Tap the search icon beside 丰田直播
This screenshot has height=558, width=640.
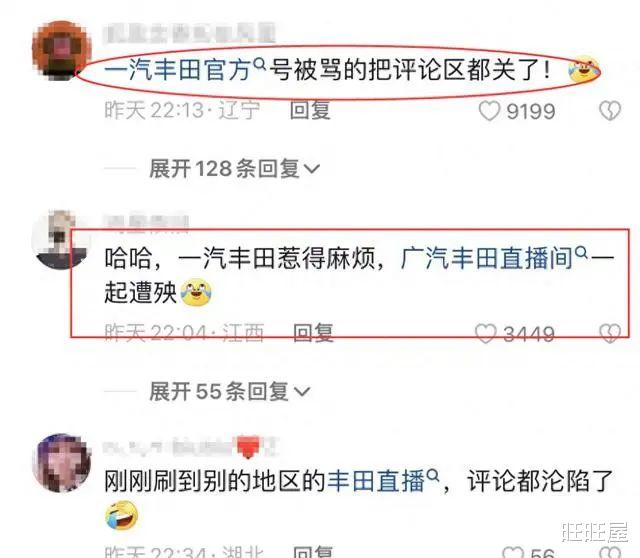(x=432, y=476)
